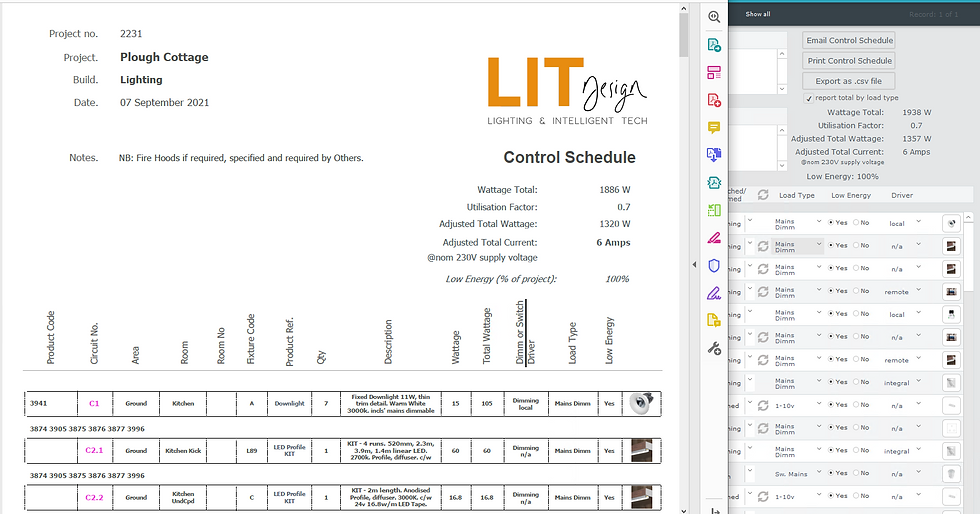Click the Show all tab
Viewport: 980px width, 514px height.
pyautogui.click(x=758, y=14)
